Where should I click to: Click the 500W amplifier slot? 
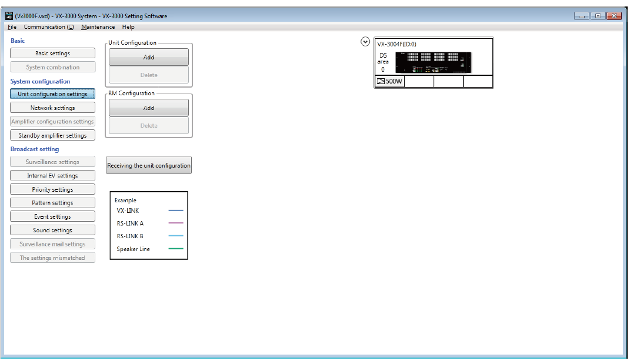pyautogui.click(x=389, y=81)
